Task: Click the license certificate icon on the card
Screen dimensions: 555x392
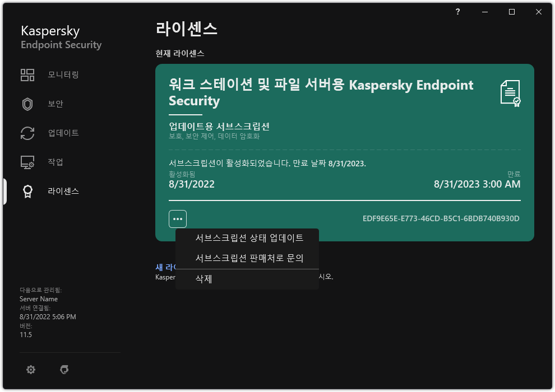Action: pyautogui.click(x=510, y=94)
